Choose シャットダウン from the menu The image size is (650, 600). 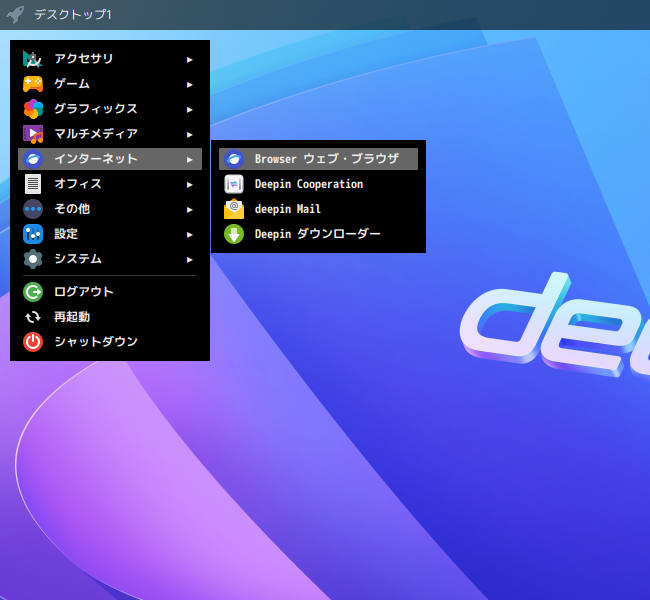pos(110,342)
